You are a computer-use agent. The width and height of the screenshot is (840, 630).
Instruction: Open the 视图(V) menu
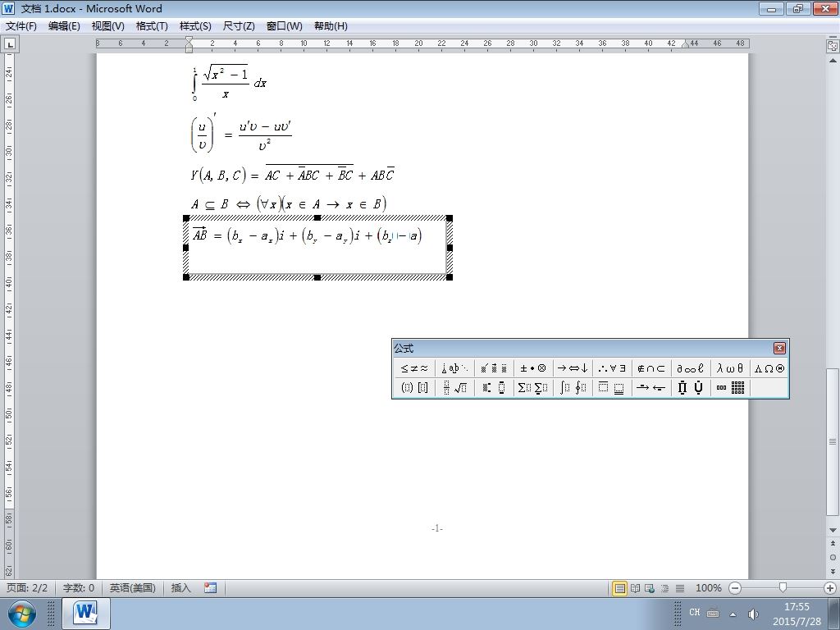point(107,26)
